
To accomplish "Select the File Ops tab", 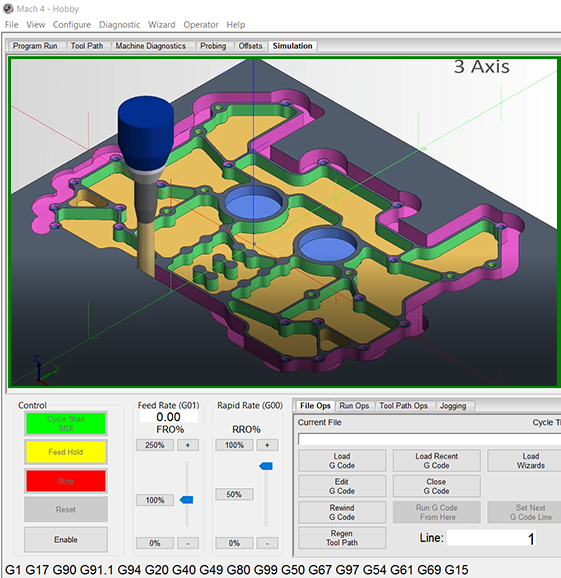I will [315, 406].
